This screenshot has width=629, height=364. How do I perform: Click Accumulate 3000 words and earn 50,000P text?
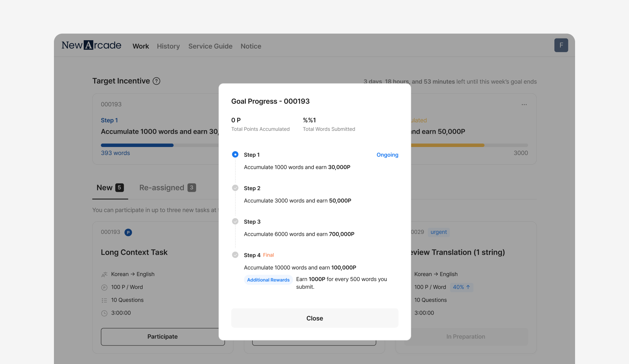297,201
